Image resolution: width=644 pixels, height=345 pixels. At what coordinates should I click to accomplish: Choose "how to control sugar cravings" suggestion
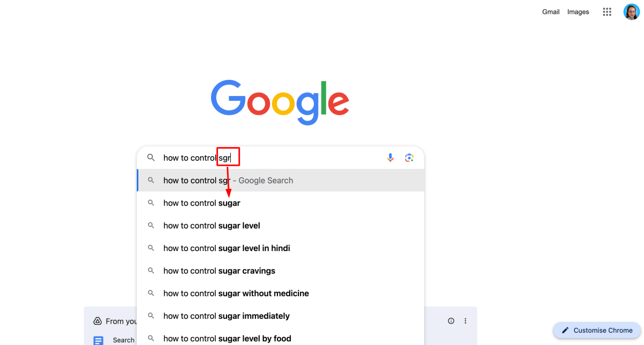click(x=219, y=271)
